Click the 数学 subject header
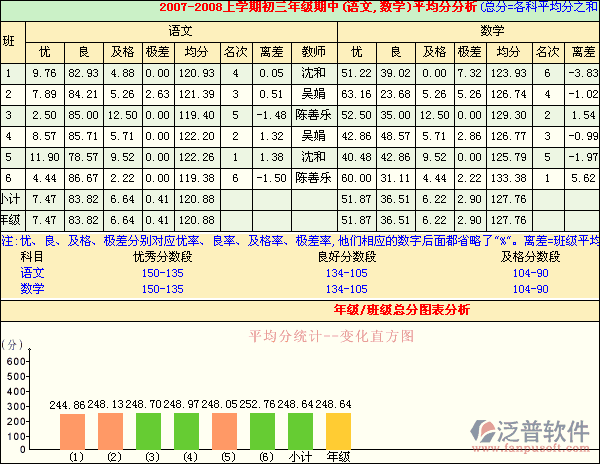Viewport: 600px width, 464px height. coord(492,31)
